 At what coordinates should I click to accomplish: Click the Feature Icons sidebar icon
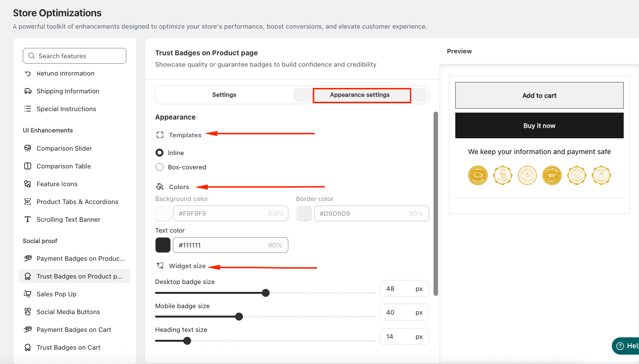(x=28, y=184)
